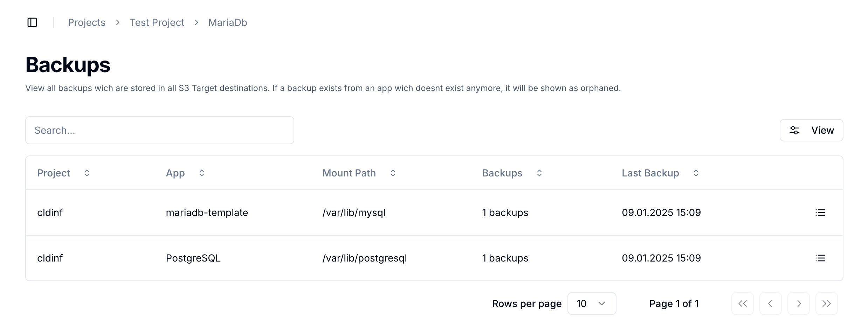Go to the first page

pos(742,304)
